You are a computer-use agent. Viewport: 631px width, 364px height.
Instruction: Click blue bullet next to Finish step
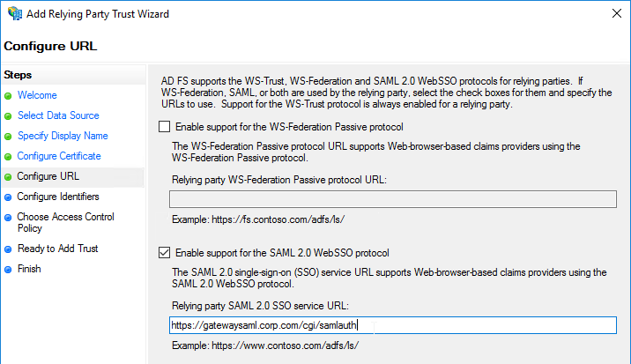point(8,270)
